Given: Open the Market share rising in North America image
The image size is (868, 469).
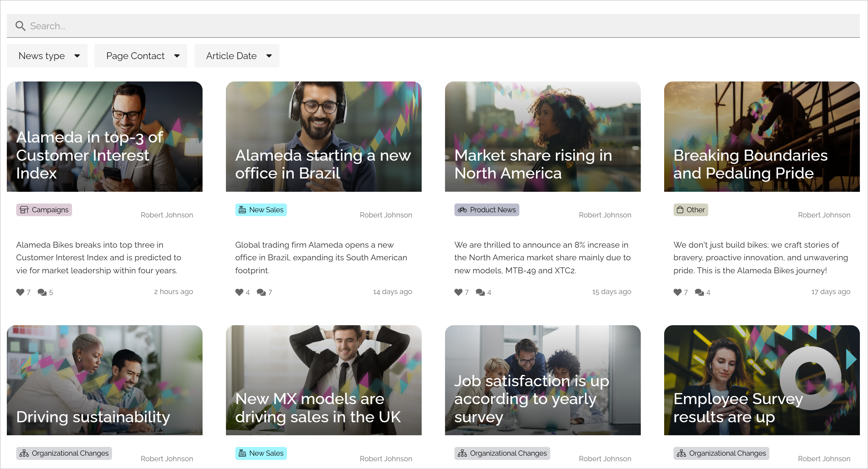Looking at the screenshot, I should click(x=542, y=136).
